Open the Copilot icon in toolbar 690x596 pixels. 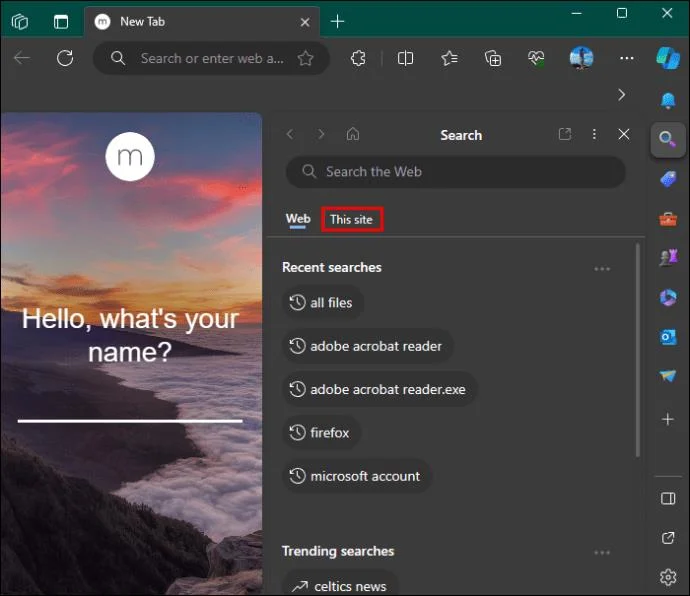click(x=667, y=58)
